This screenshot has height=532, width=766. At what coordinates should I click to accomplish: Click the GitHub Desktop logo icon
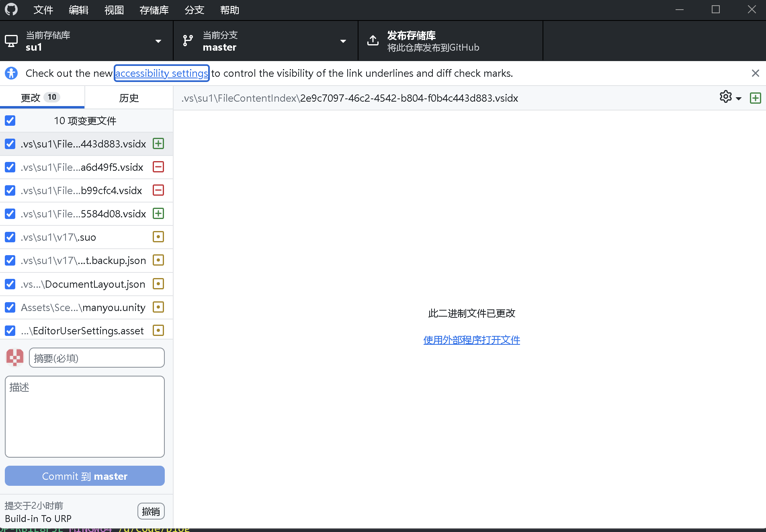11,9
